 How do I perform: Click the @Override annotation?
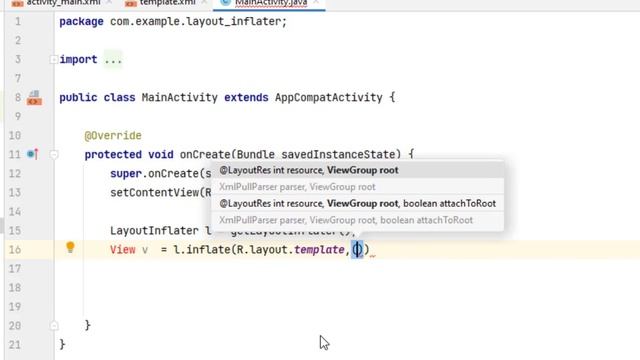[113, 136]
